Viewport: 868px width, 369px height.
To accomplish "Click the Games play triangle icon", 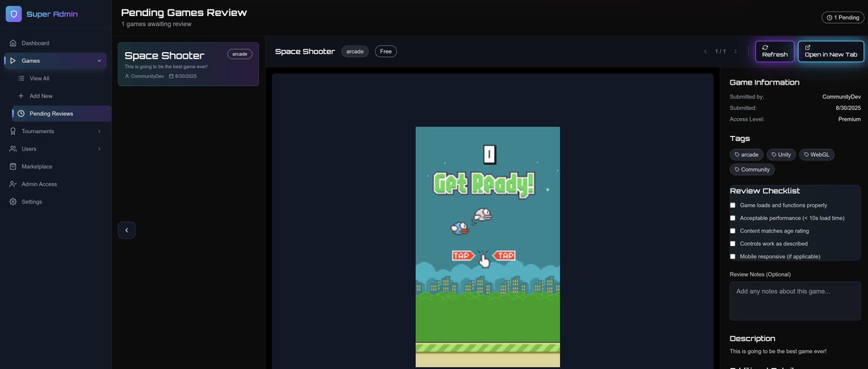I will tap(13, 61).
